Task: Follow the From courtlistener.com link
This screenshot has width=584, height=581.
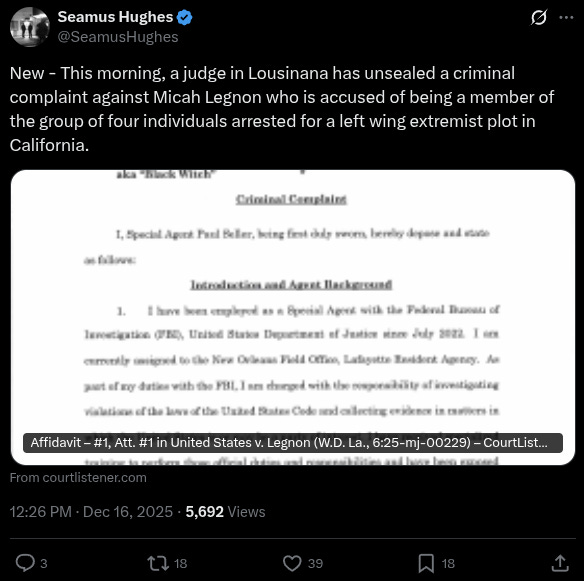Action: coord(78,477)
